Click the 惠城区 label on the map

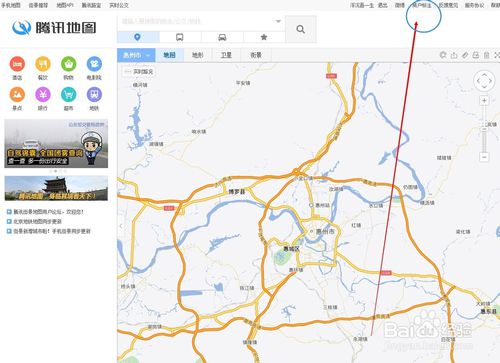(x=292, y=249)
